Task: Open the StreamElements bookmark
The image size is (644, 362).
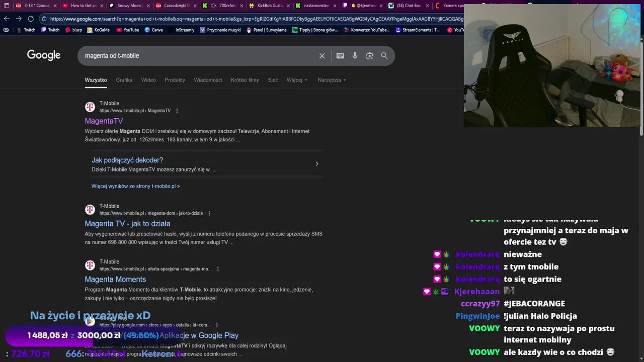Action: [418, 30]
